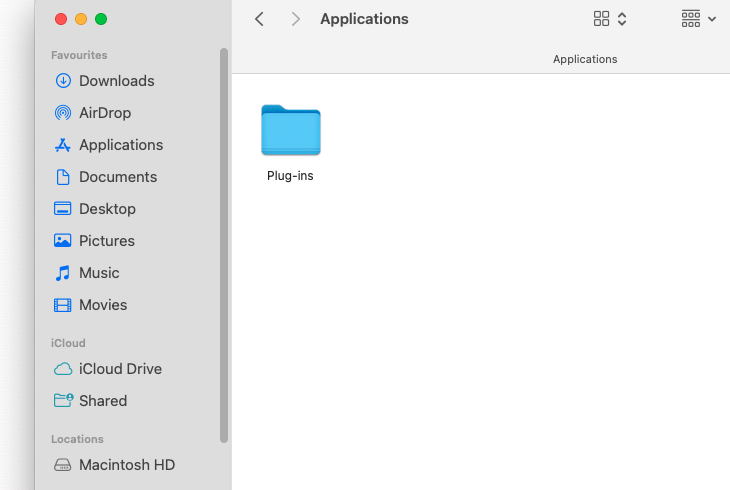
Task: Open Movies in the sidebar
Action: [x=91, y=305]
